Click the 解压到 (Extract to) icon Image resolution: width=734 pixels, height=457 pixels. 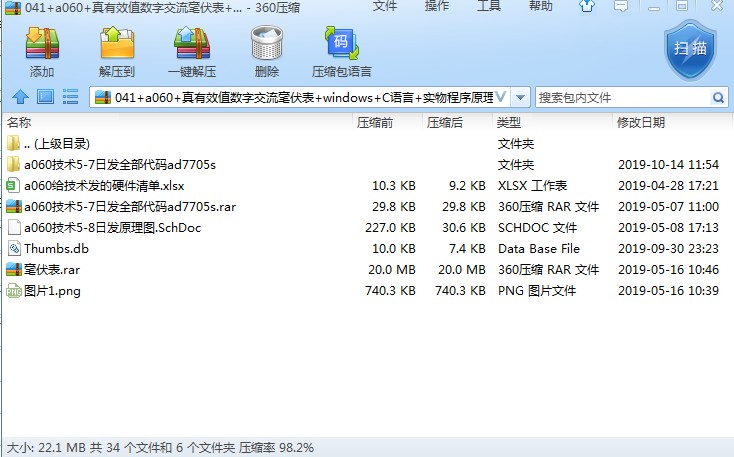point(117,44)
